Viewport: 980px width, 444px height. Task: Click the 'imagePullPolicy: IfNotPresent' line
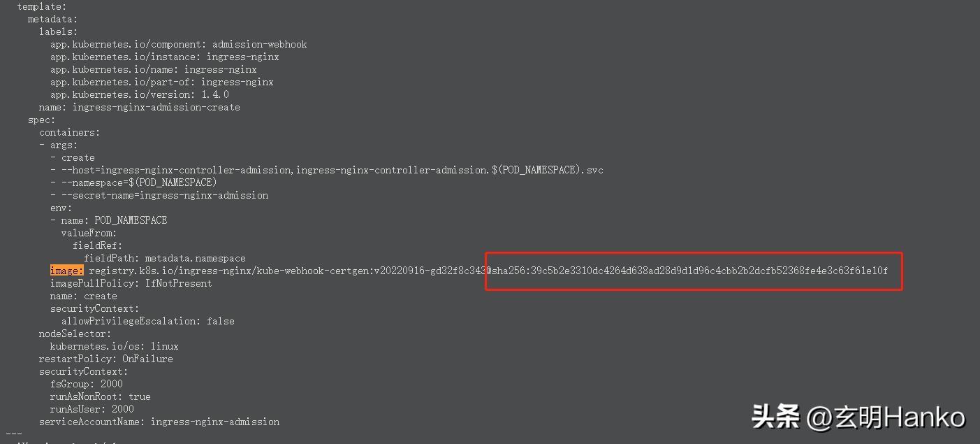(131, 283)
